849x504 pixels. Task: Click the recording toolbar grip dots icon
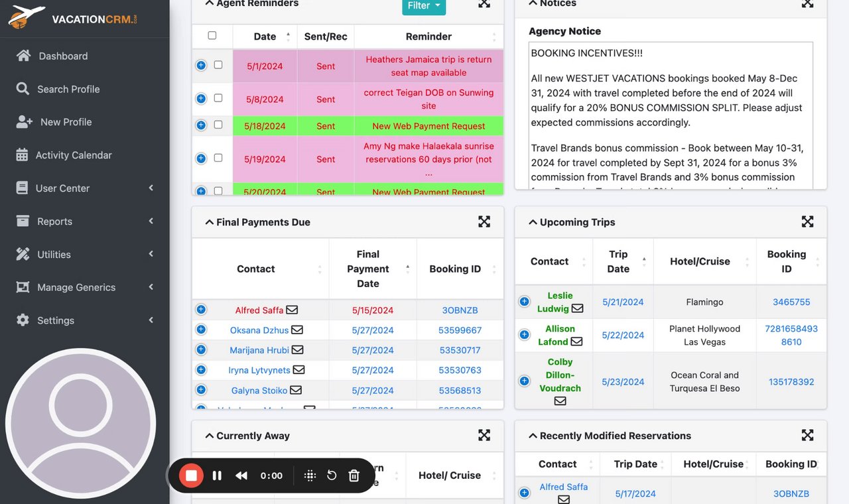(x=310, y=475)
